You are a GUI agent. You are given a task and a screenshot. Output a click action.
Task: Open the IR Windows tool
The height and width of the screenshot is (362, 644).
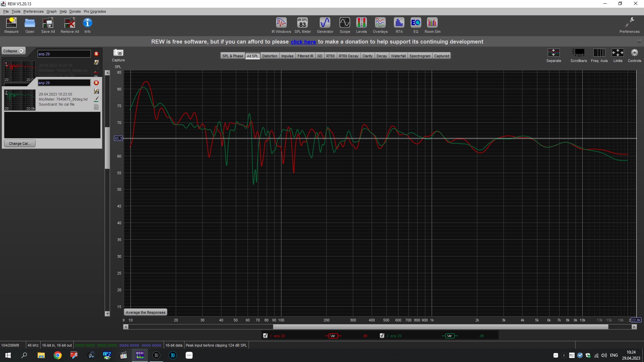281,25
